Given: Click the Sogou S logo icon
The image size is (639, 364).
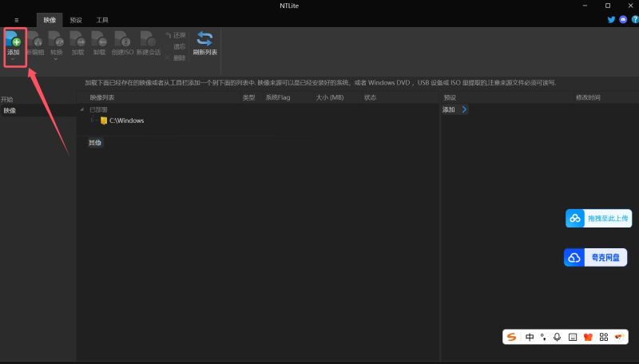Looking at the screenshot, I should (x=511, y=337).
